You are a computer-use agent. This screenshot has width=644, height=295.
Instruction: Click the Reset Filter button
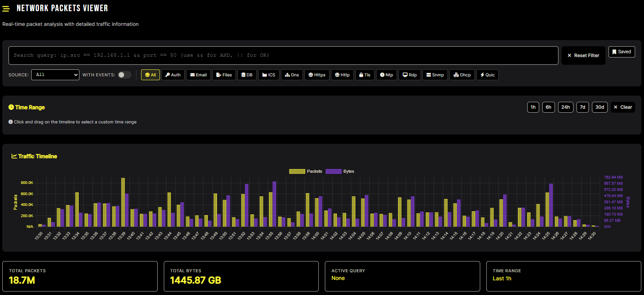coord(583,56)
